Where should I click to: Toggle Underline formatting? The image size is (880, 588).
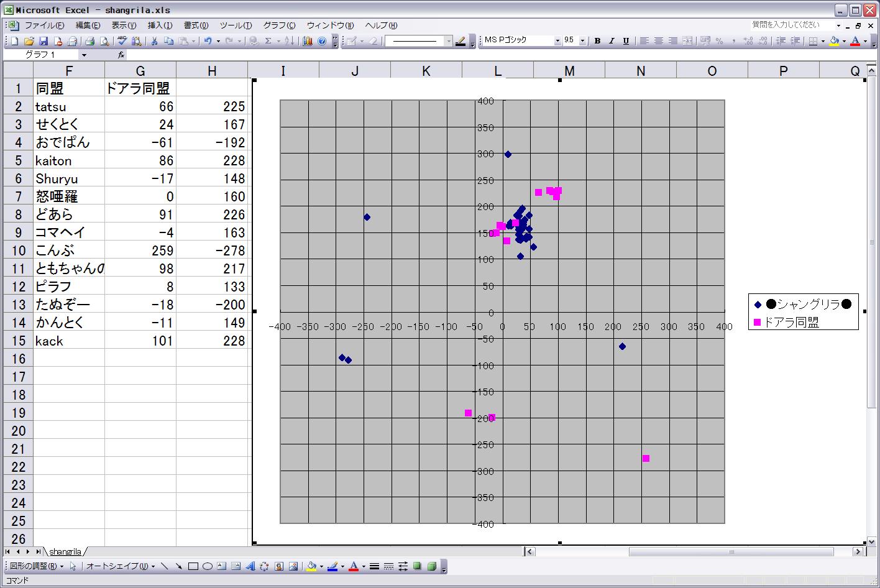[x=626, y=41]
